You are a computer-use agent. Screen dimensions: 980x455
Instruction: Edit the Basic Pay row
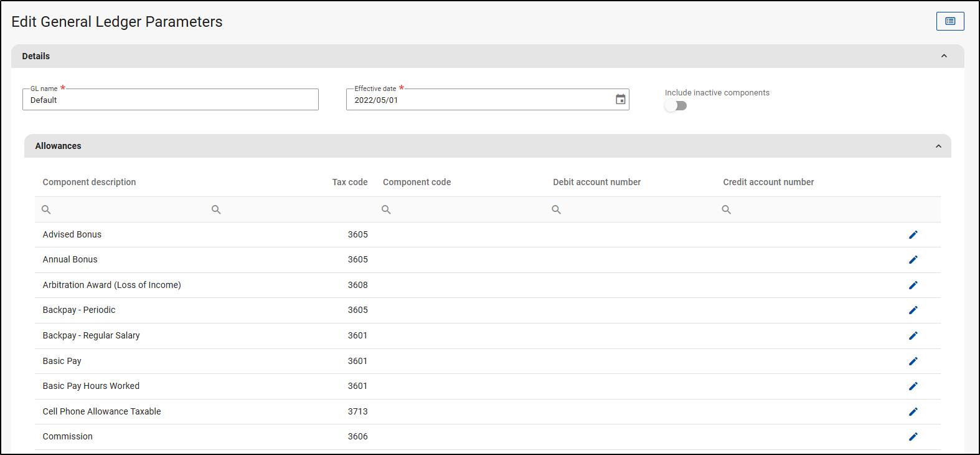(x=913, y=362)
